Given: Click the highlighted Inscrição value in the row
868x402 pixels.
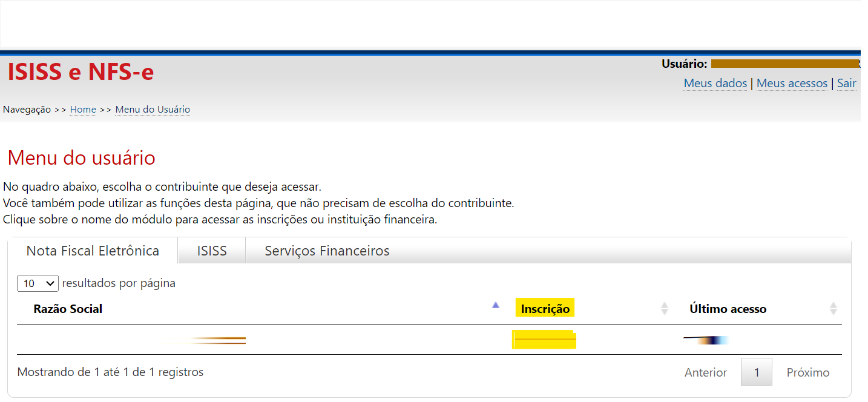Looking at the screenshot, I should tap(544, 339).
